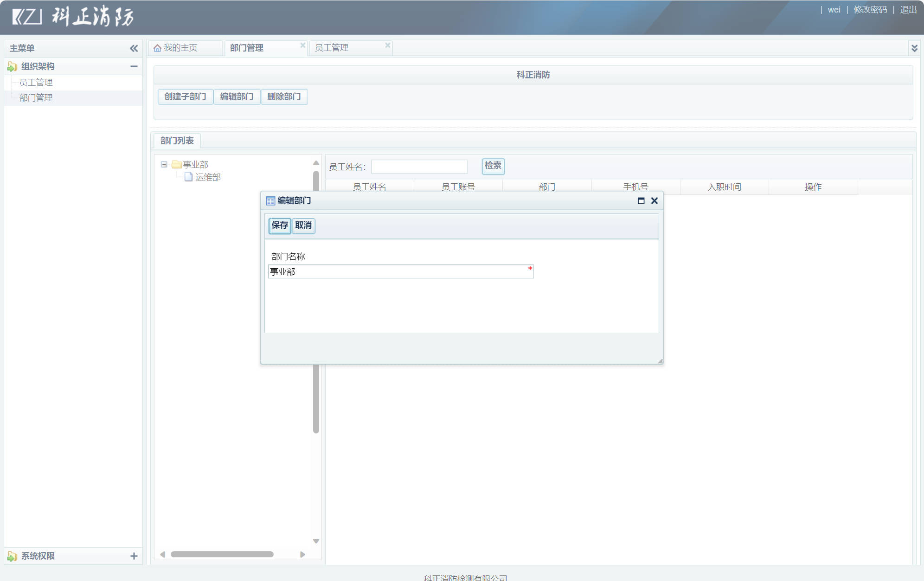Image resolution: width=924 pixels, height=581 pixels.
Task: Select the 部门列表 tab
Action: point(177,140)
